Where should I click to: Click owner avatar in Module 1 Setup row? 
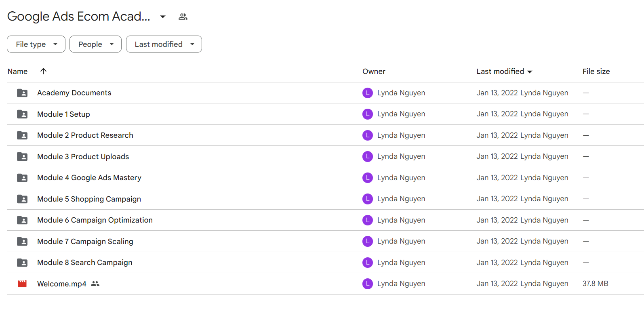coord(368,114)
